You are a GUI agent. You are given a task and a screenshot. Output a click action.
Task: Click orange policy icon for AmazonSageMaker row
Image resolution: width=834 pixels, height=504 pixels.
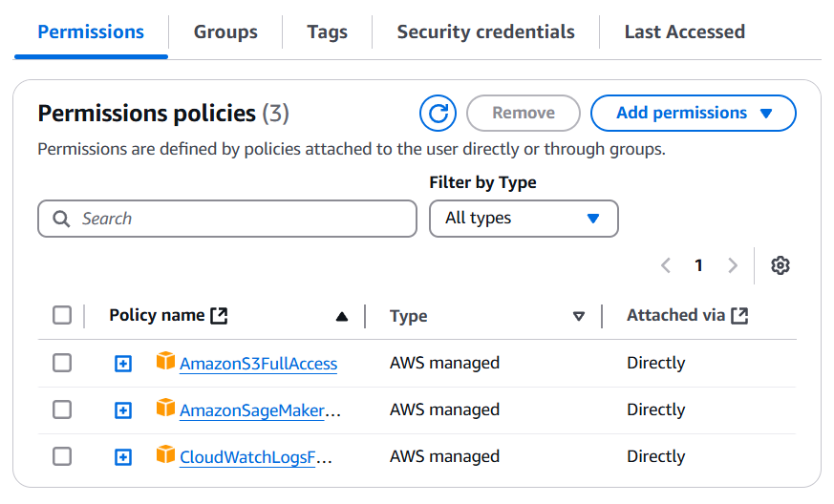(x=165, y=408)
